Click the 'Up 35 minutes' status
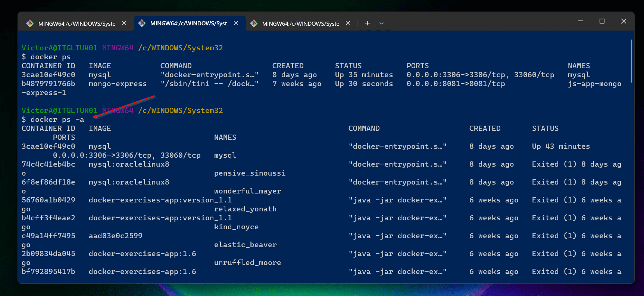The image size is (644, 296). click(364, 75)
